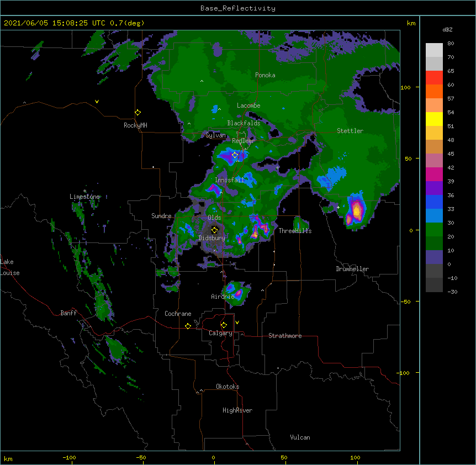
Task: Click the 50 tick on right axis
Action: click(x=408, y=158)
